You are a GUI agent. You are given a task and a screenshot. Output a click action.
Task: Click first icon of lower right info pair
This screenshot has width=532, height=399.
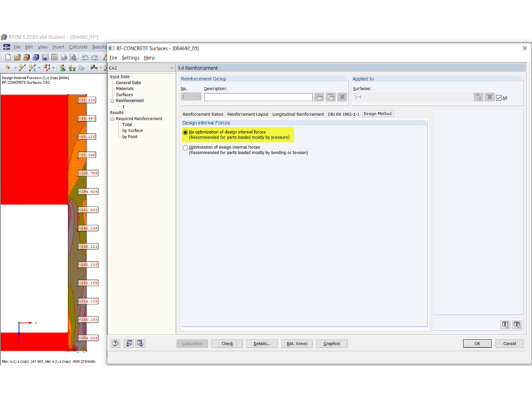coord(505,325)
